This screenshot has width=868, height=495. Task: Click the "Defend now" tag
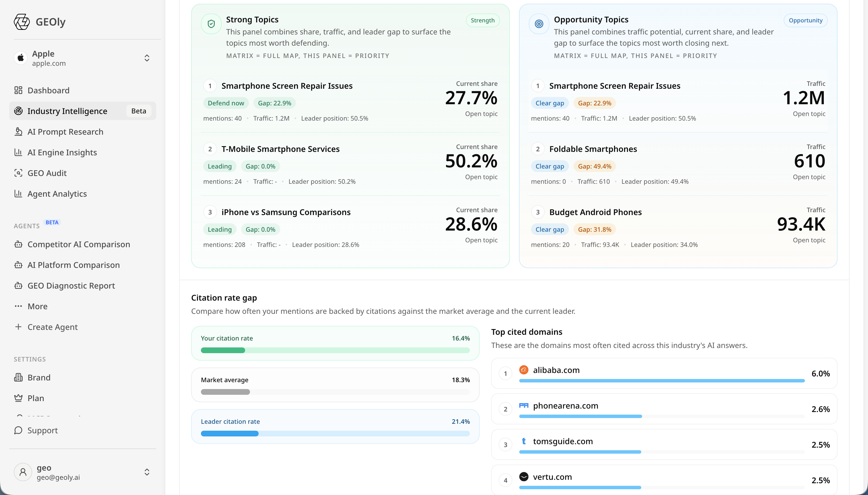pyautogui.click(x=226, y=103)
